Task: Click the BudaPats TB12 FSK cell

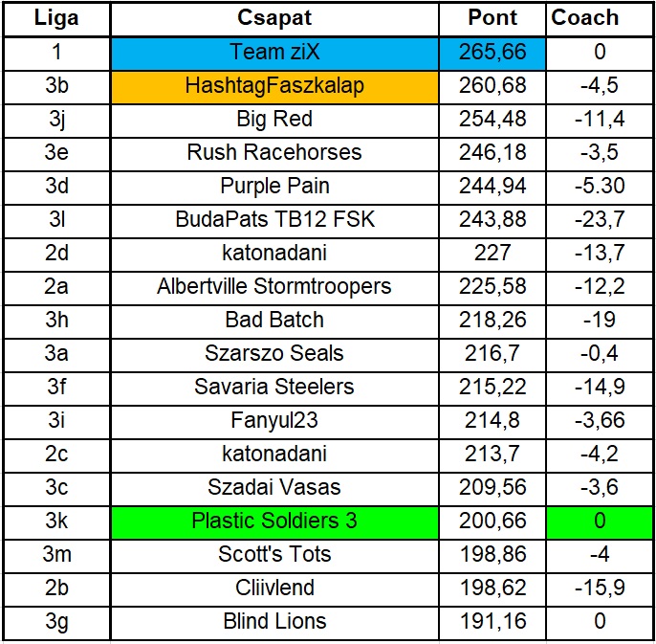Action: [x=274, y=219]
